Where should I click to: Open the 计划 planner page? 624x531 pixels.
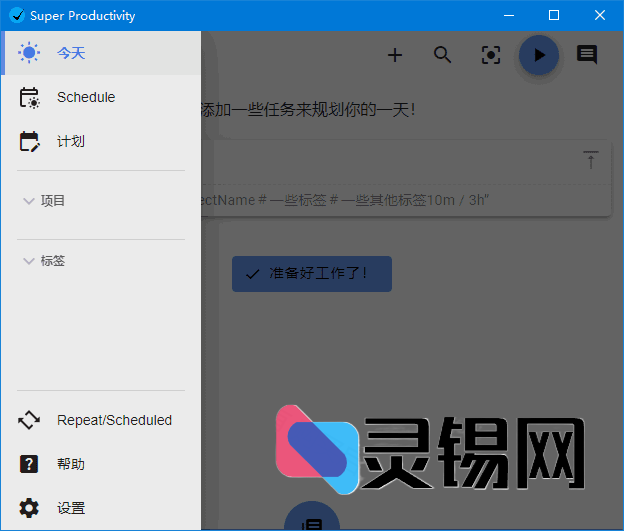101,141
